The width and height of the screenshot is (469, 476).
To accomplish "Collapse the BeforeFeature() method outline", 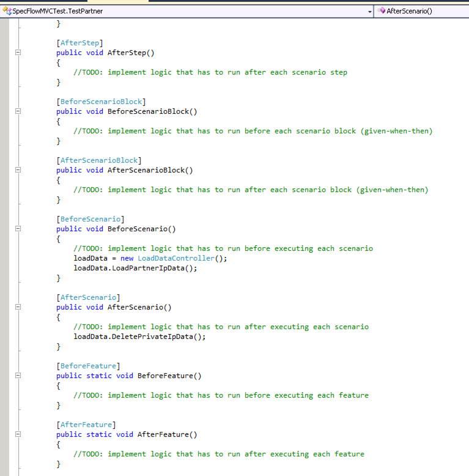I will (x=18, y=376).
